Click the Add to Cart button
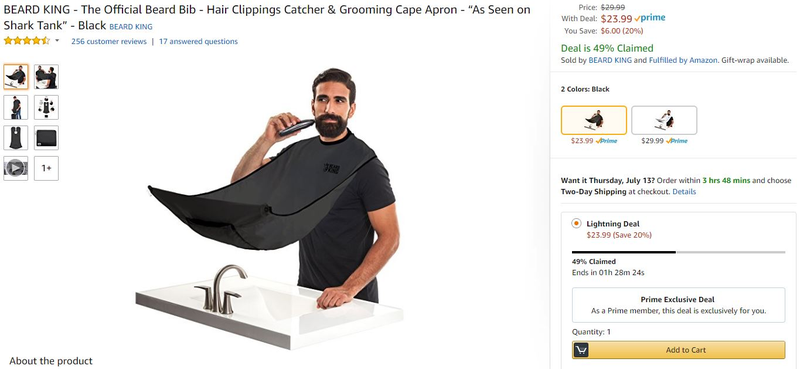The height and width of the screenshot is (369, 800). coord(679,350)
